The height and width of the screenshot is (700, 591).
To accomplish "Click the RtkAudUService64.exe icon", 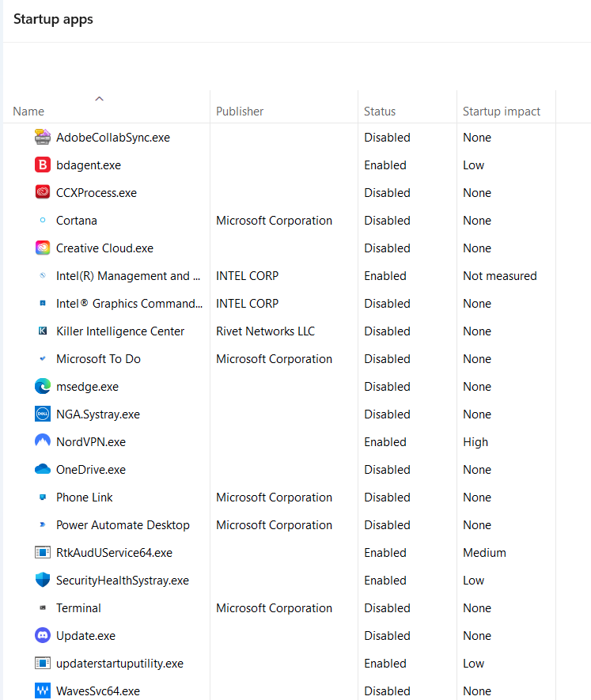I will (43, 552).
